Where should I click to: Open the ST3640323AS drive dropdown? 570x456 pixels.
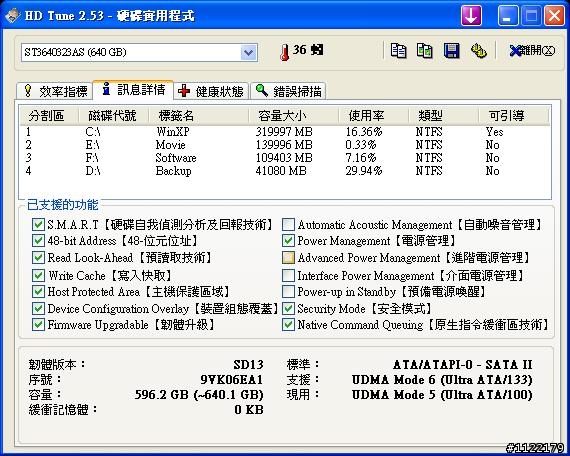click(249, 52)
